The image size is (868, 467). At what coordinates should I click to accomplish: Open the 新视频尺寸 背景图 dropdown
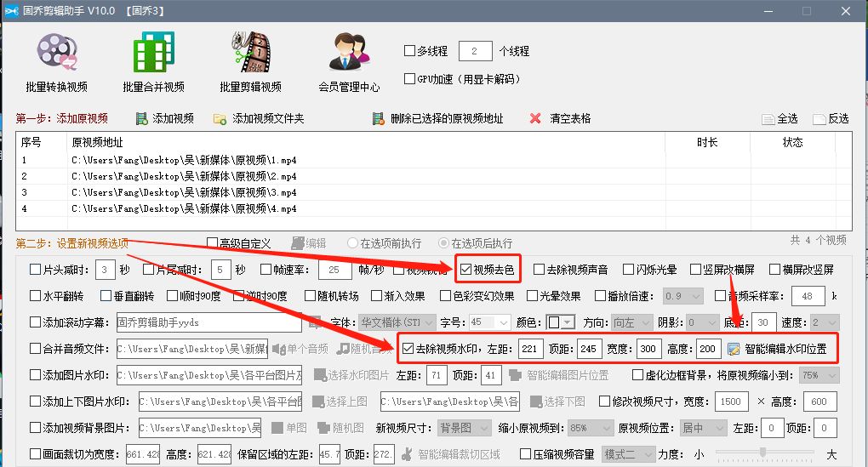465,428
